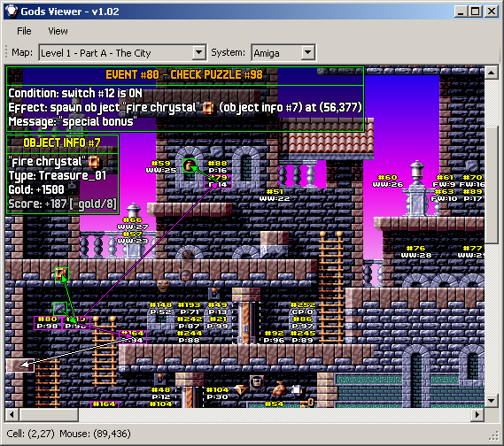The width and height of the screenshot is (504, 446).
Task: Click the wall lever above event #49
Action: click(214, 294)
